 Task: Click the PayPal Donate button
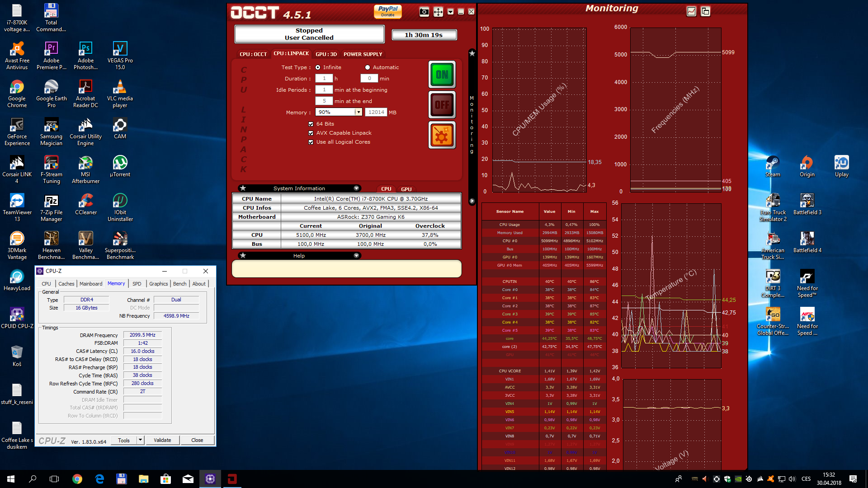[387, 11]
